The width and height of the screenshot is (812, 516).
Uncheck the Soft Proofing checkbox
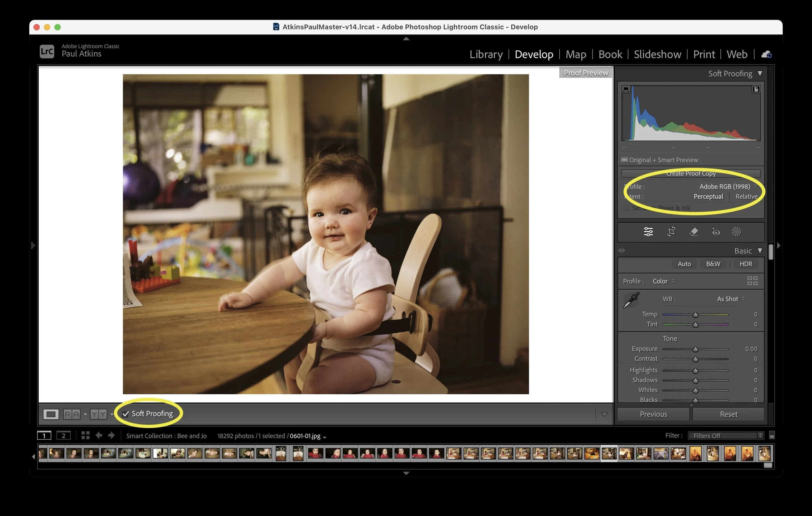click(x=125, y=414)
